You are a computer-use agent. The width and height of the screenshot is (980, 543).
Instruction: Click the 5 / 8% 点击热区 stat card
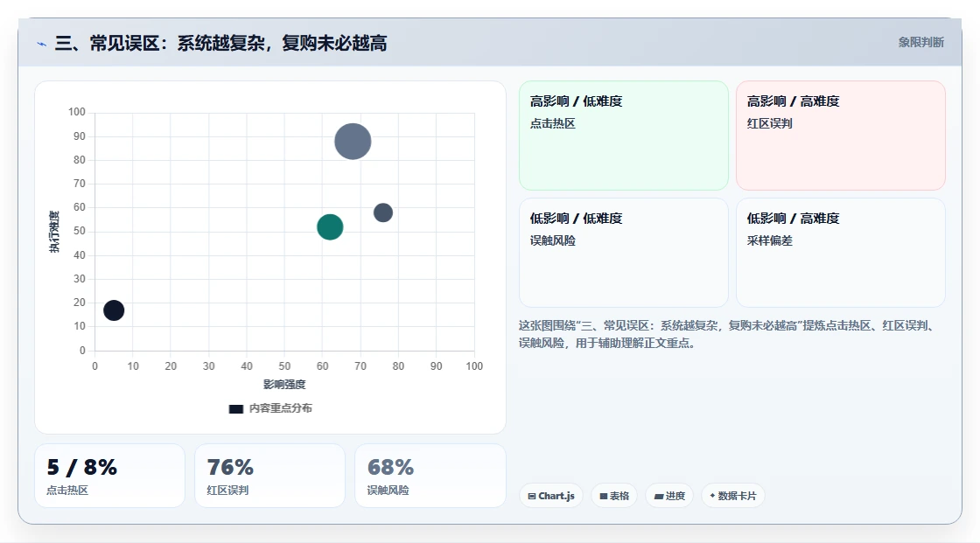pos(109,476)
